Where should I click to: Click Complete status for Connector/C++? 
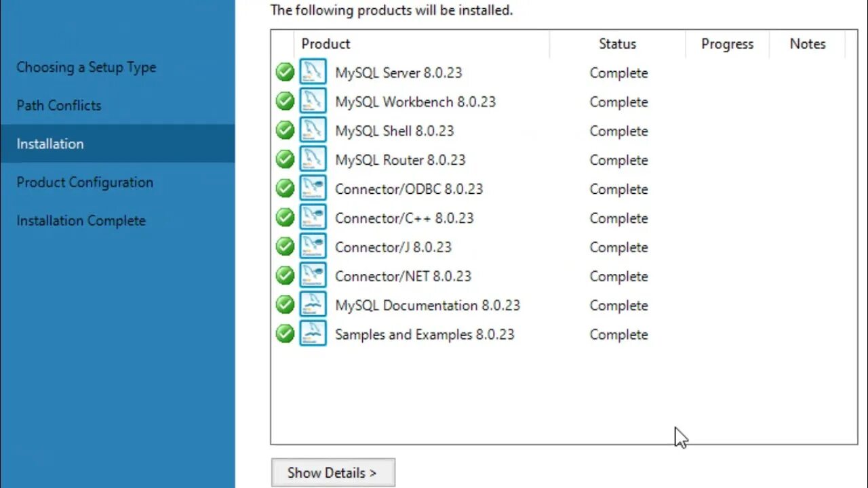tap(618, 219)
